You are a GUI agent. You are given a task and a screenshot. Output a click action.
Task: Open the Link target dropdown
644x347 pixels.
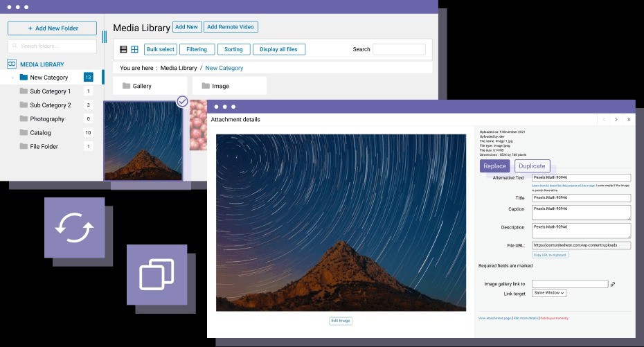pos(549,293)
